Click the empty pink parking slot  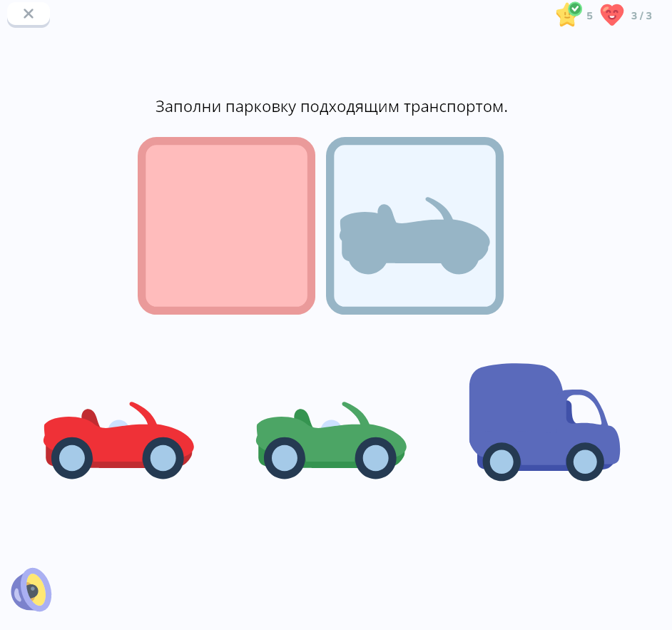coord(226,226)
